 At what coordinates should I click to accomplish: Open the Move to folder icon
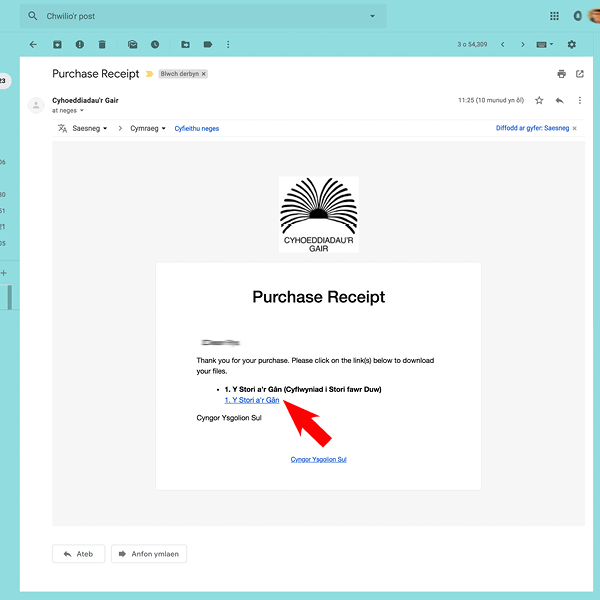point(185,45)
